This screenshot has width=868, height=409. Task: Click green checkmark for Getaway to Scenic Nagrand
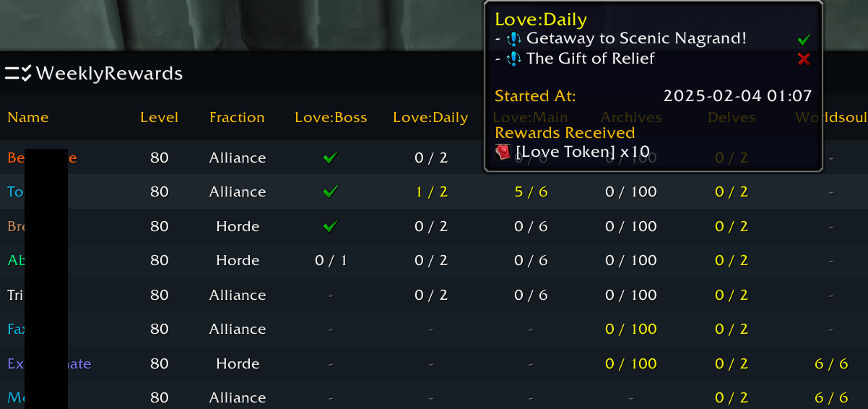pyautogui.click(x=804, y=40)
